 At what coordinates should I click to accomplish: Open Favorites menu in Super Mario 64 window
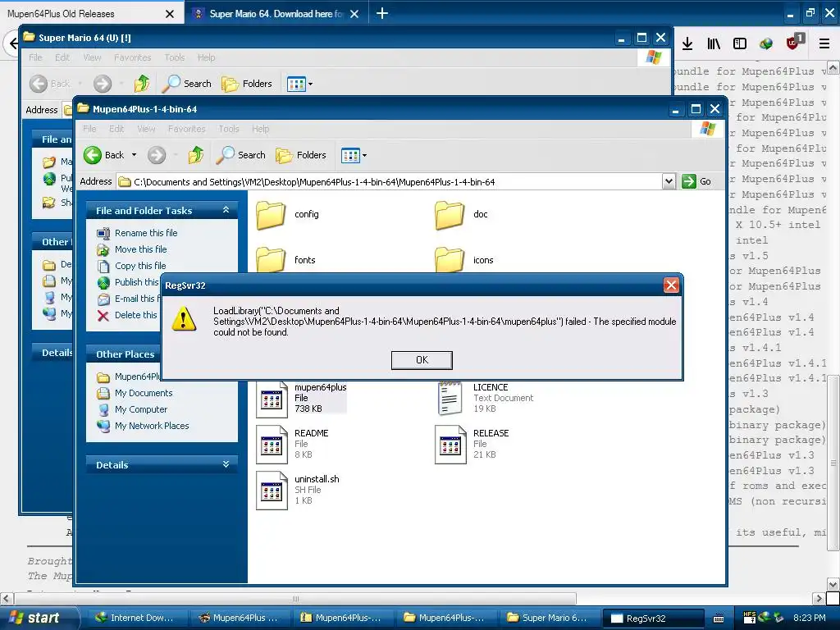(x=132, y=58)
